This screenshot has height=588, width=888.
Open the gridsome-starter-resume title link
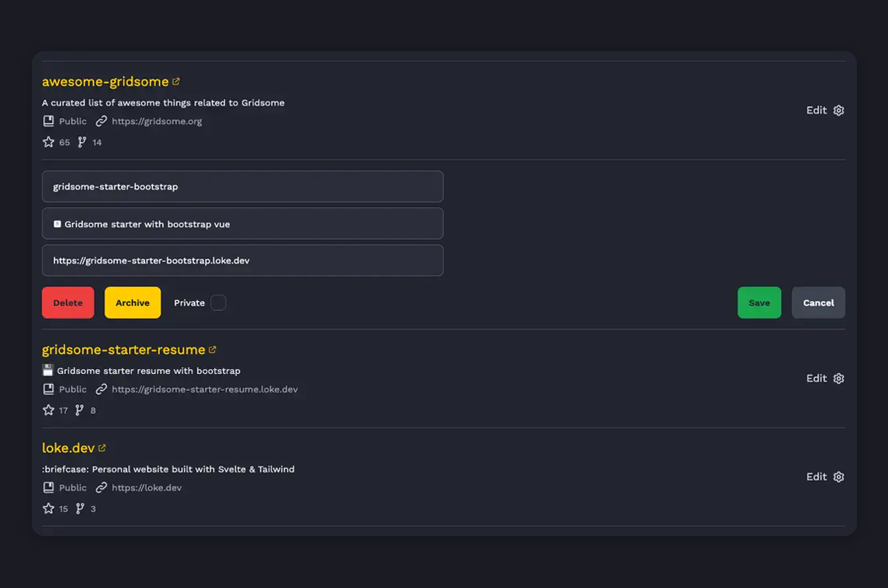[x=123, y=350]
